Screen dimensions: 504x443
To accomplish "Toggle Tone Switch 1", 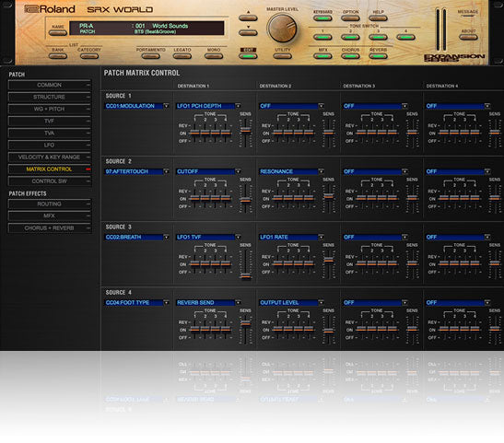I will click(x=322, y=37).
